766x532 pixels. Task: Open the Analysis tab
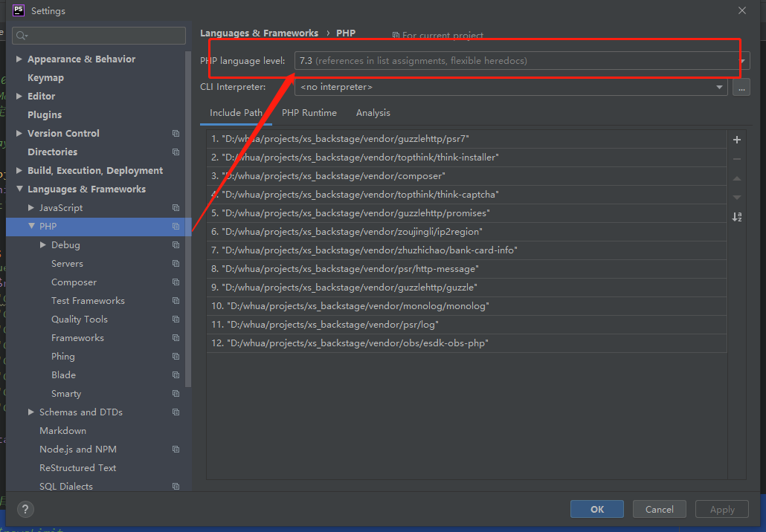coord(373,113)
